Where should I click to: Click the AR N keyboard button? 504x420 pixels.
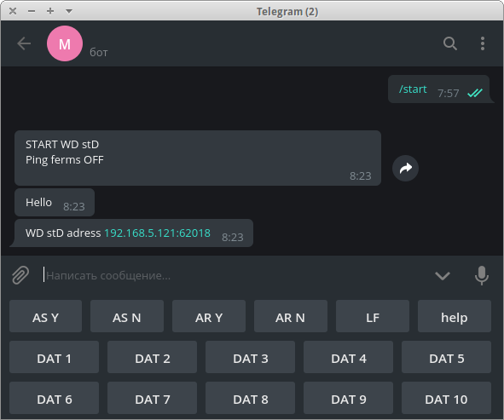tap(291, 316)
